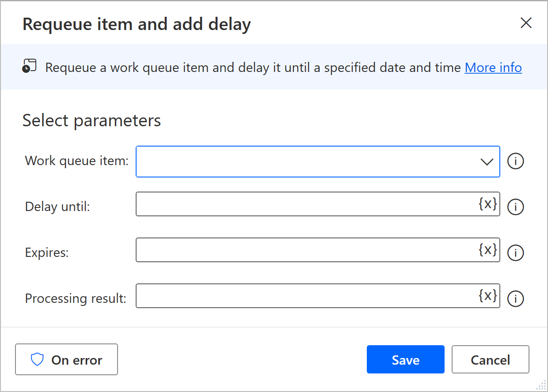Click the work queue clock icon in banner
This screenshot has width=548, height=392.
tap(29, 66)
